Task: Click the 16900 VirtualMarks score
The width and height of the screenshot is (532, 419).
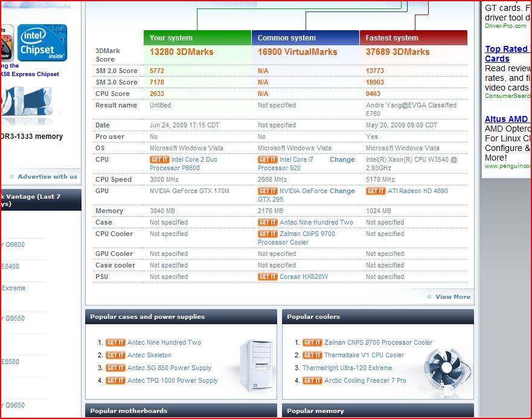Action: pos(298,52)
